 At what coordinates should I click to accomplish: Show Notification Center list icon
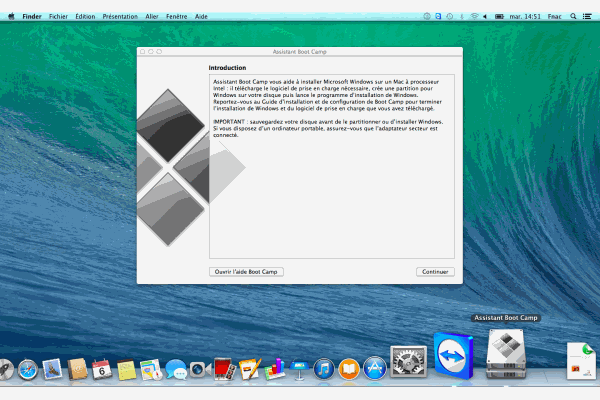point(587,16)
